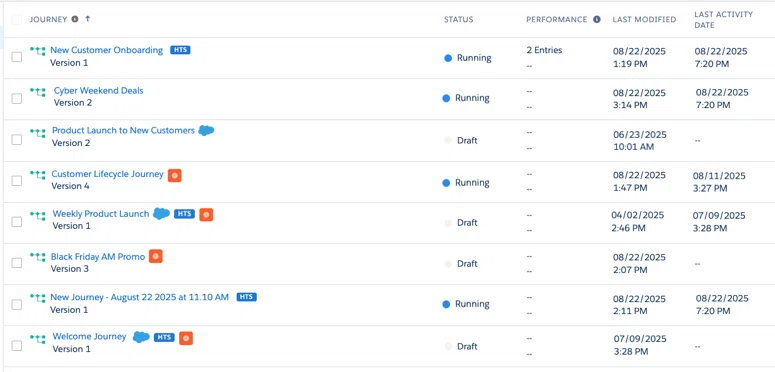The width and height of the screenshot is (775, 372).
Task: Check the Welcome Journey row checkbox
Action: pyautogui.click(x=17, y=345)
